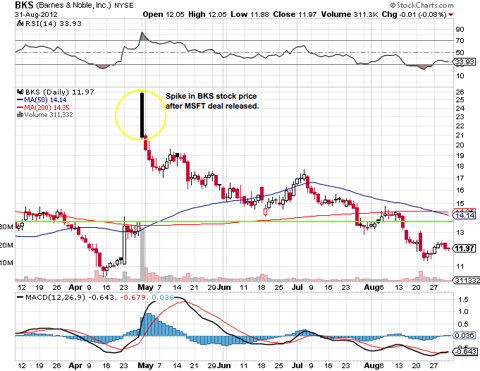Screen dimensions: 480x371
Task: Click the 0.036 histogram tag on MACD right axis
Action: click(x=465, y=335)
